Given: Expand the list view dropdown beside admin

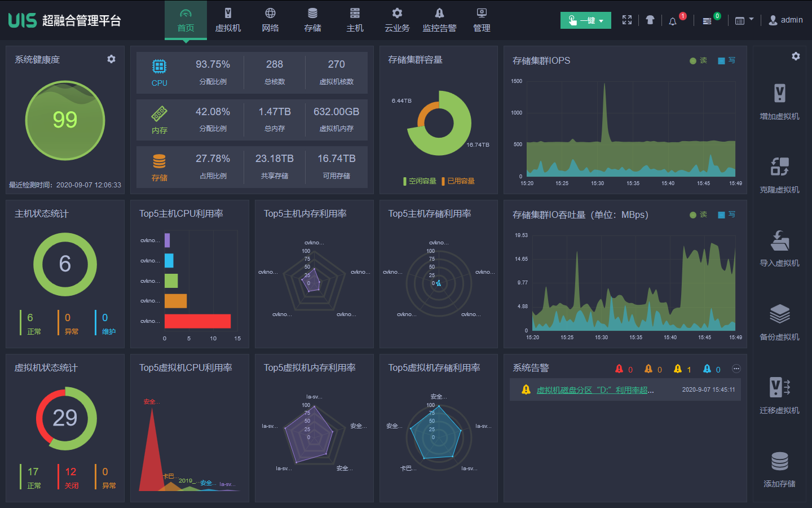Looking at the screenshot, I should pos(744,20).
